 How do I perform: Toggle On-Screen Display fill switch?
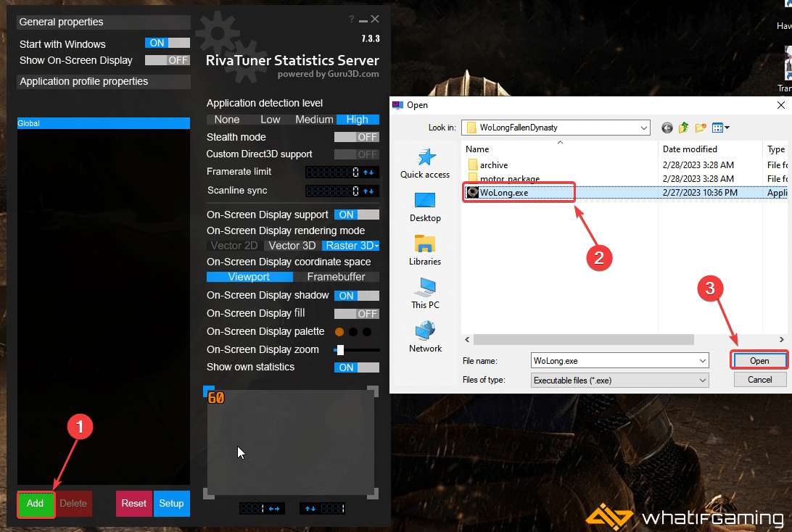357,314
